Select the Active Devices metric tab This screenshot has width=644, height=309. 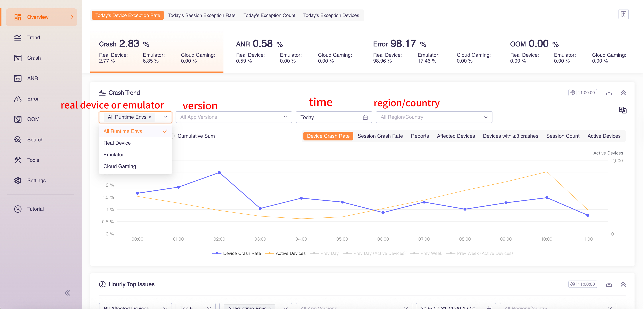click(604, 136)
